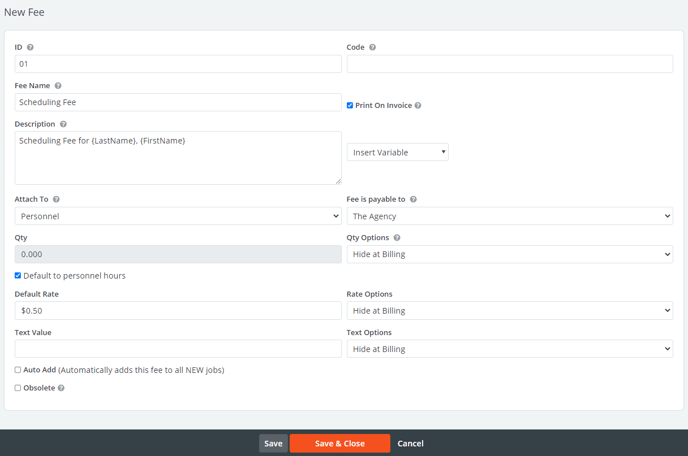Cancel the new fee form
The width and height of the screenshot is (688, 456).
click(x=410, y=443)
